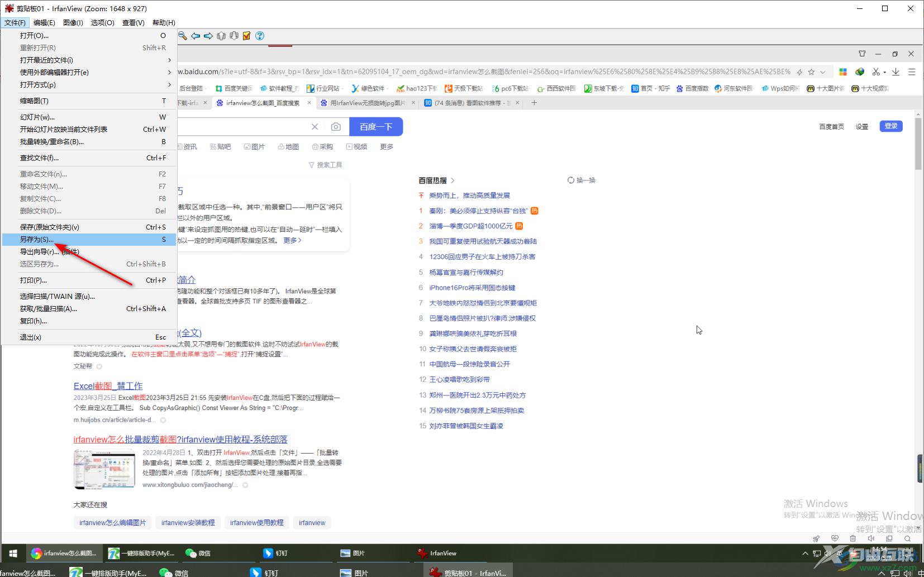Click the next page toolbar icon
This screenshot has height=577, width=924.
coord(234,36)
